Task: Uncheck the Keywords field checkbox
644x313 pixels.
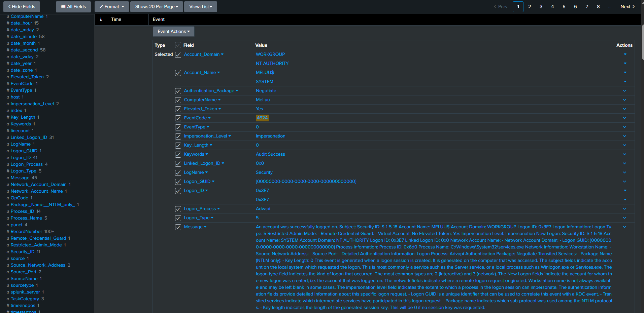Action: point(178,155)
